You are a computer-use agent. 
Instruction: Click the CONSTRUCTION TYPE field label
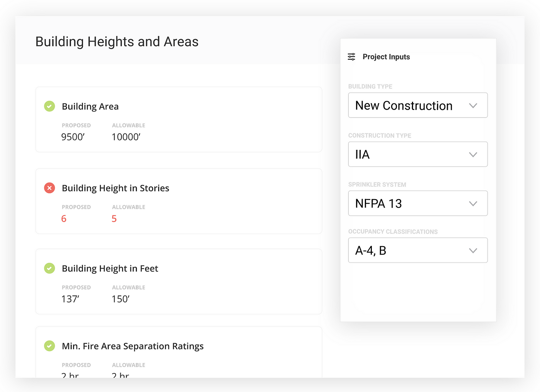point(380,135)
